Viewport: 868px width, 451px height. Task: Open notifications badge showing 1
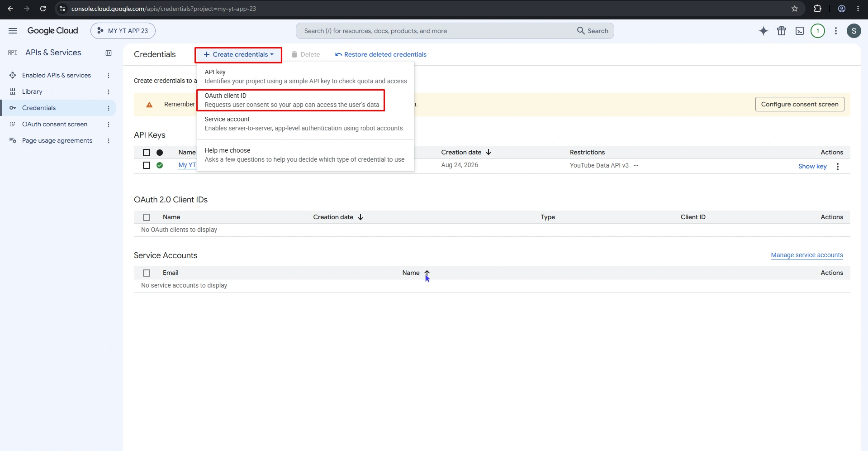[x=818, y=31]
